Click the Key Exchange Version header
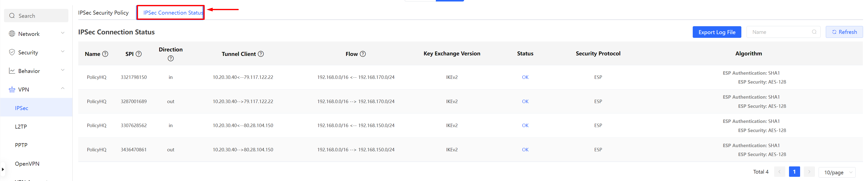Image resolution: width=868 pixels, height=181 pixels. point(452,54)
